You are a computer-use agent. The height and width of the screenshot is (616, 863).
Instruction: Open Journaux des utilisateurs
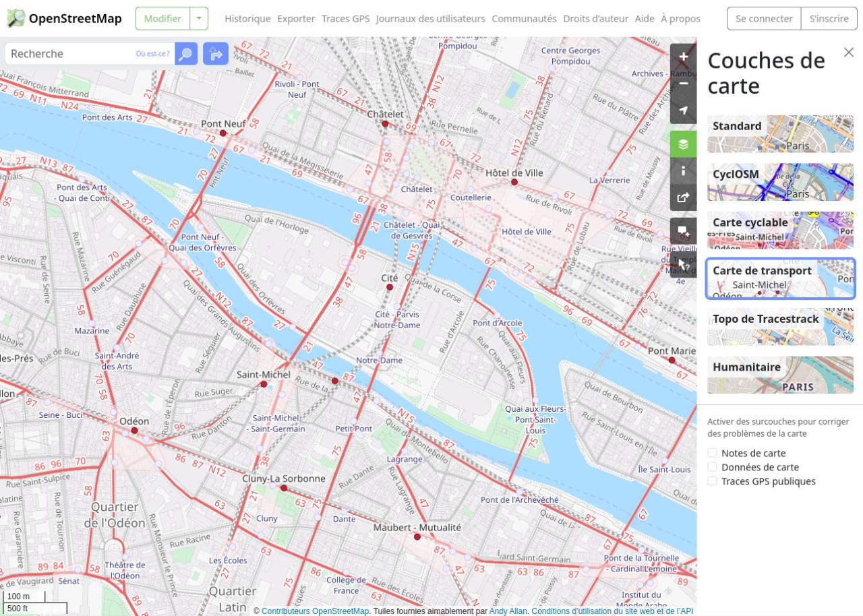point(431,19)
